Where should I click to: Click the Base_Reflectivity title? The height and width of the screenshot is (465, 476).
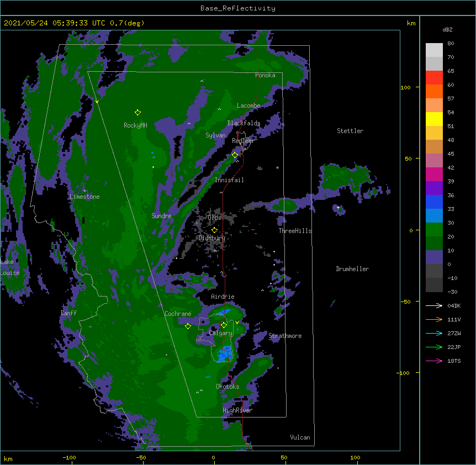point(238,8)
